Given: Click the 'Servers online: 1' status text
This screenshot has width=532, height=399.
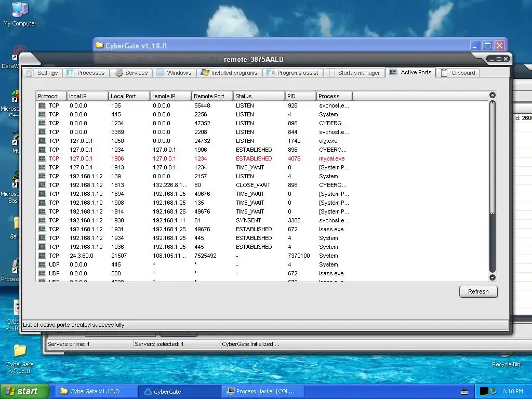Looking at the screenshot, I should [x=69, y=344].
